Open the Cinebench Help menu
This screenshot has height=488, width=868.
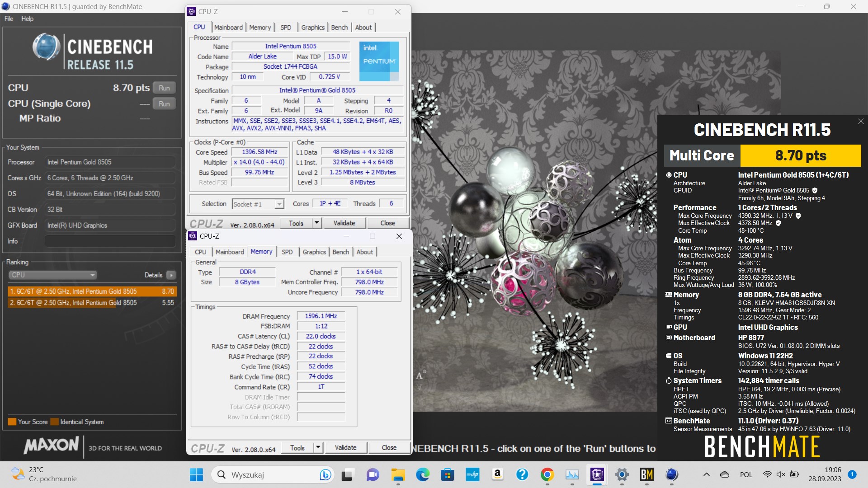coord(27,19)
